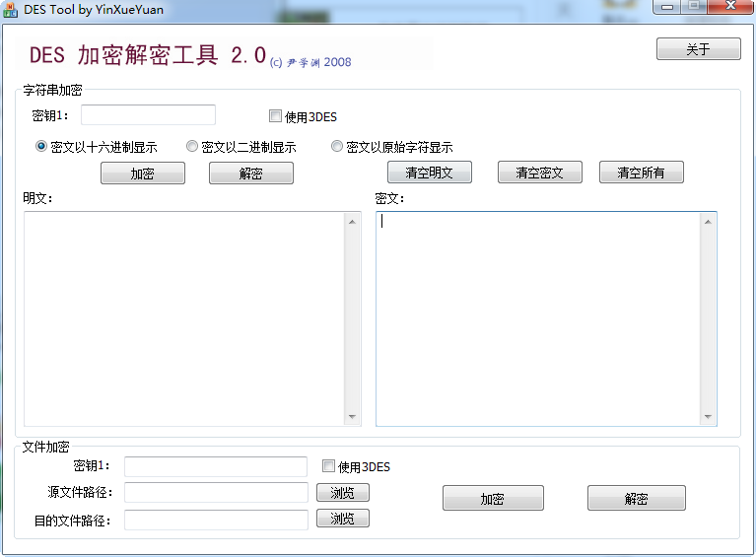Click 浏览 button for source file path

click(343, 492)
